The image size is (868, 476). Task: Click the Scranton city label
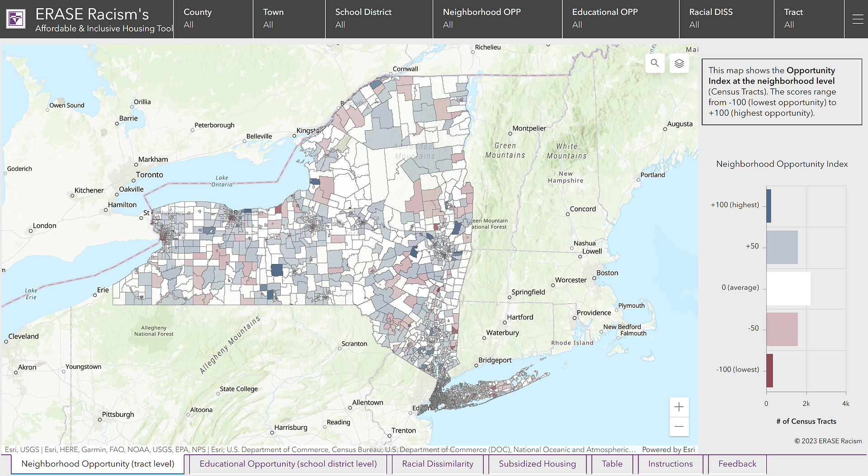click(354, 344)
